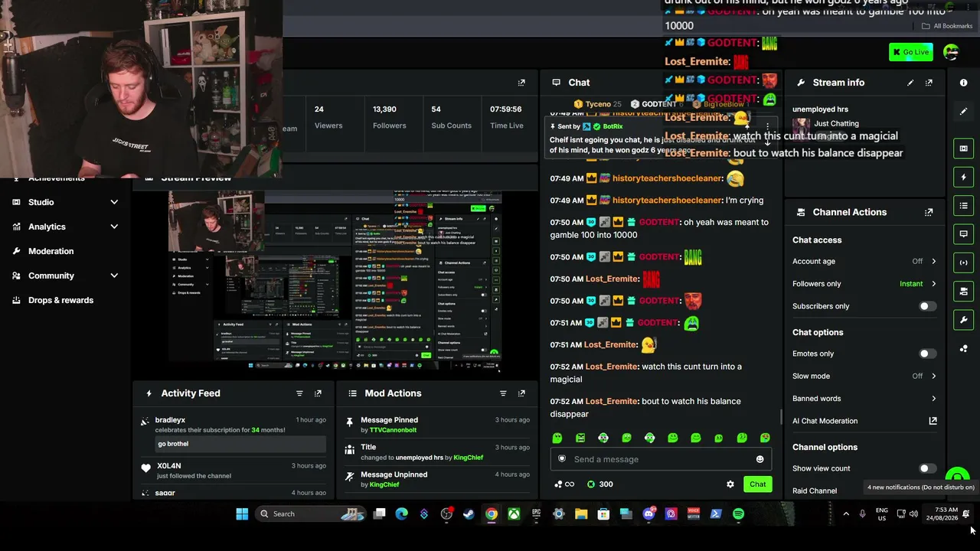Click the All Bookmarks folder

pyautogui.click(x=947, y=26)
